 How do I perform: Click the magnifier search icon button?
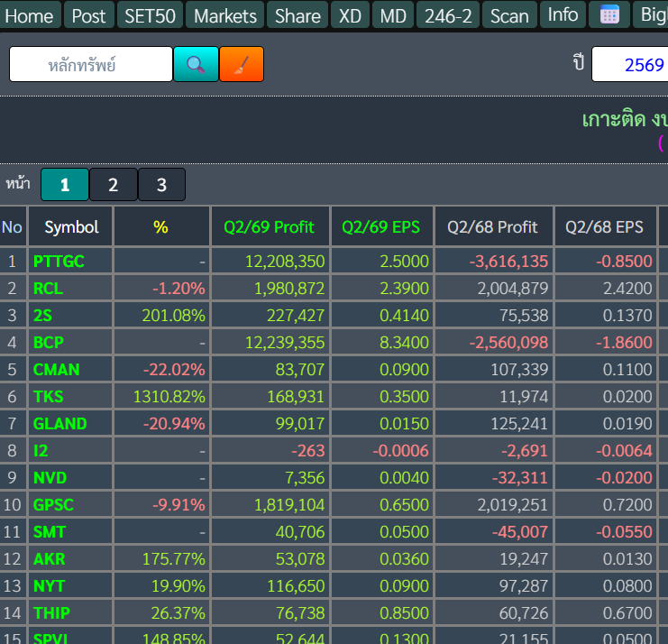[x=196, y=64]
